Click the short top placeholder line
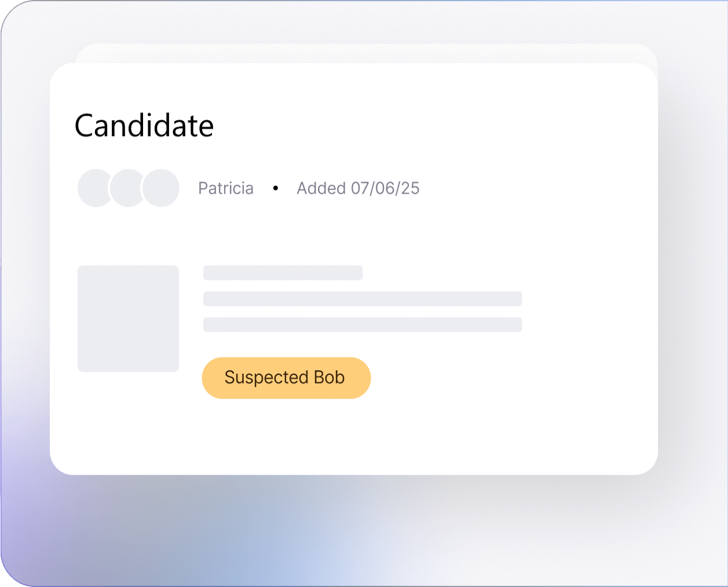This screenshot has width=728, height=587. 283,273
